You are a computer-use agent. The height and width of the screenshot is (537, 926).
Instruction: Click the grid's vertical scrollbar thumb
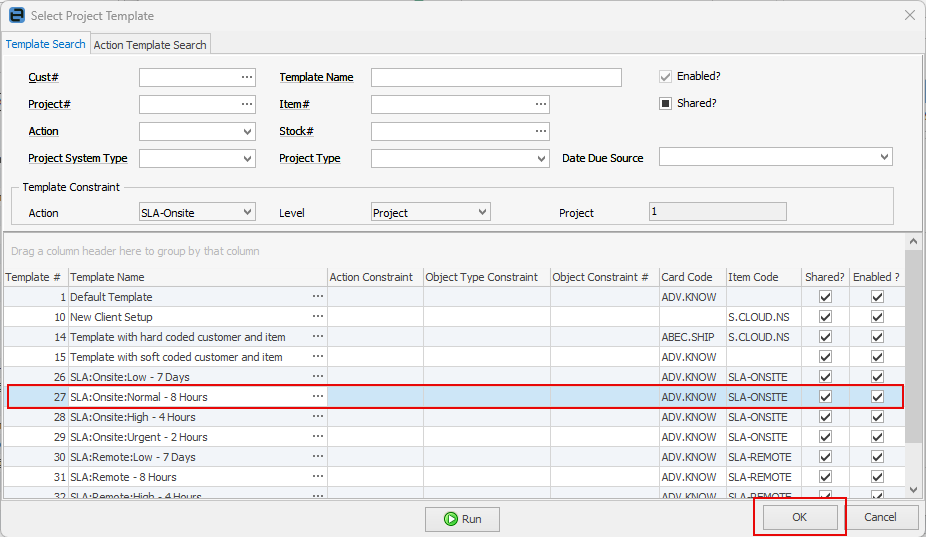[914, 346]
